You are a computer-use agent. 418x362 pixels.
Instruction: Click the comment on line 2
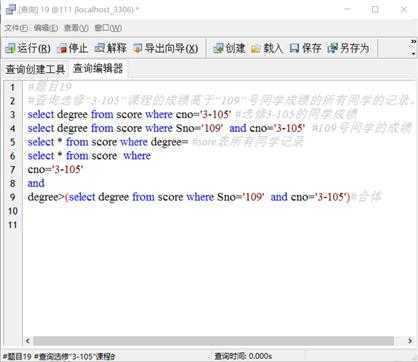[x=220, y=100]
